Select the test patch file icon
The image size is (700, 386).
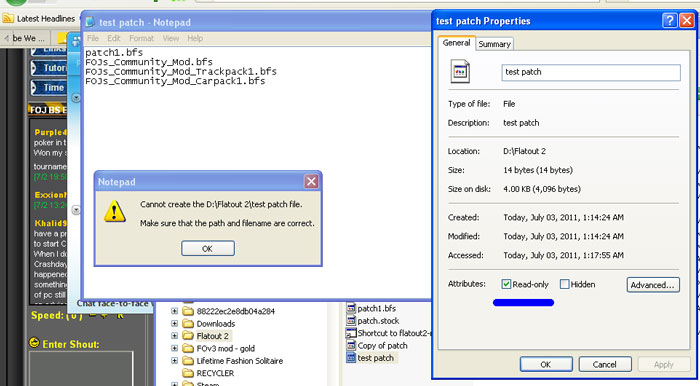(x=351, y=357)
